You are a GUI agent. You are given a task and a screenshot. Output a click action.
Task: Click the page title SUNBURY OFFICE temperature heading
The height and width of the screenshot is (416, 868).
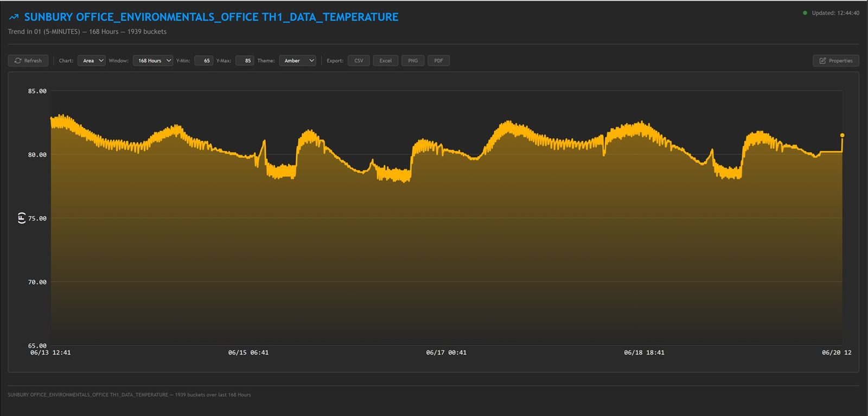(x=211, y=17)
